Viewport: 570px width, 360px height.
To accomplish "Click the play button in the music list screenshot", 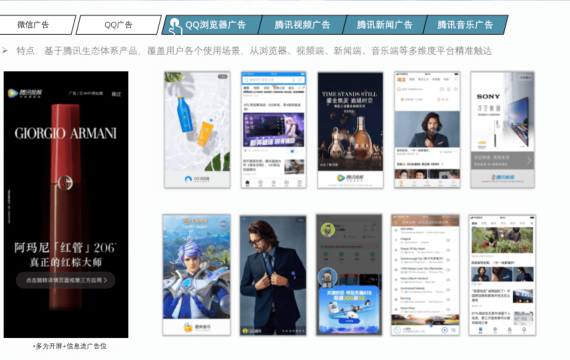I will [444, 330].
